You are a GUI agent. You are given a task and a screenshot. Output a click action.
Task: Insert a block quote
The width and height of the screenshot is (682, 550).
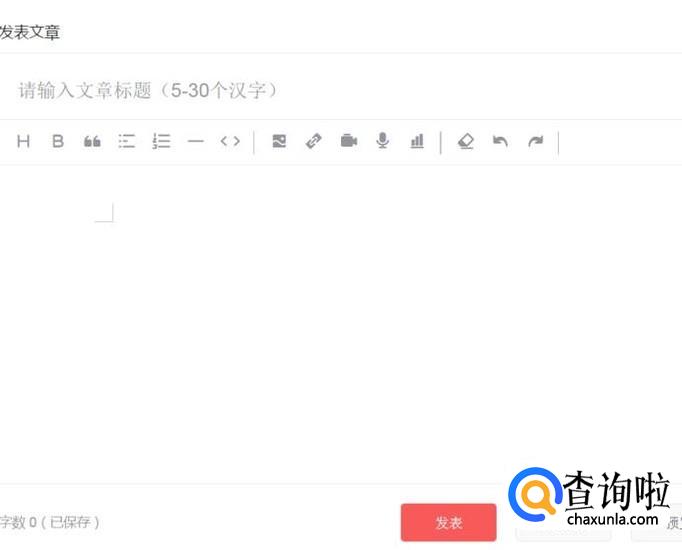coord(92,141)
